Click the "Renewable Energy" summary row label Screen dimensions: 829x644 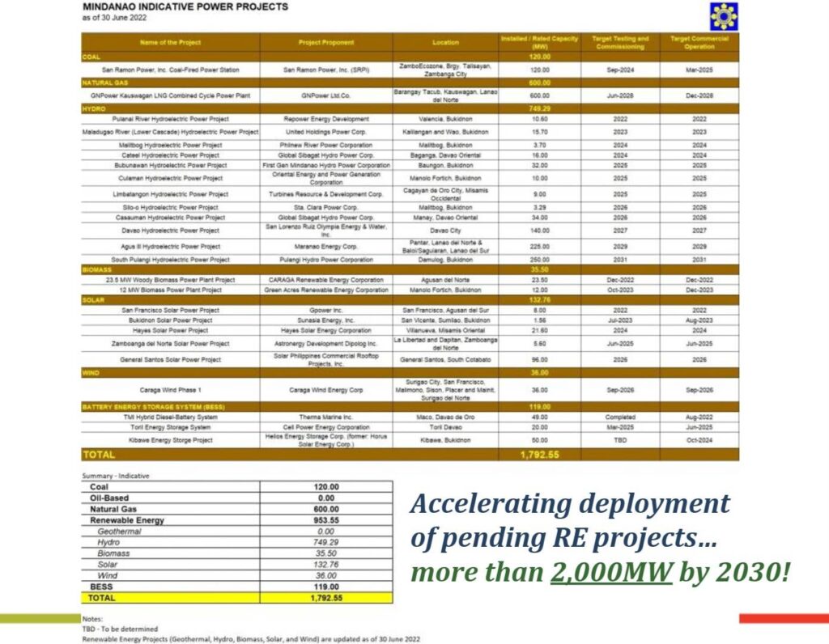tap(127, 520)
